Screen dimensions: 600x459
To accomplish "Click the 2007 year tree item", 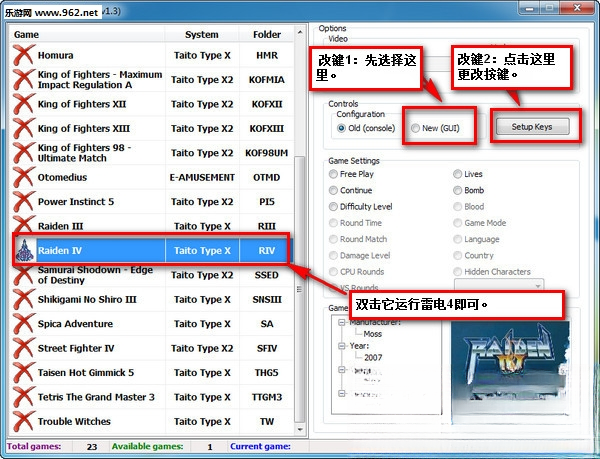I will tap(373, 358).
